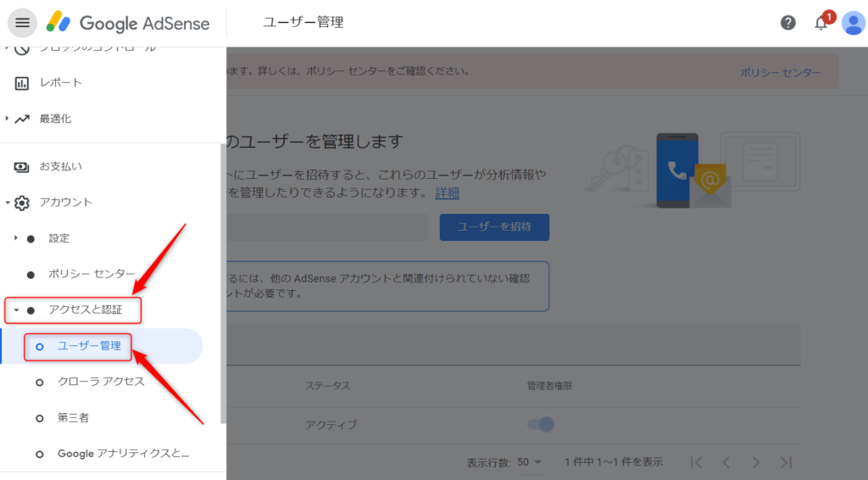
Task: Click the Google AdSense logo
Action: tap(128, 23)
